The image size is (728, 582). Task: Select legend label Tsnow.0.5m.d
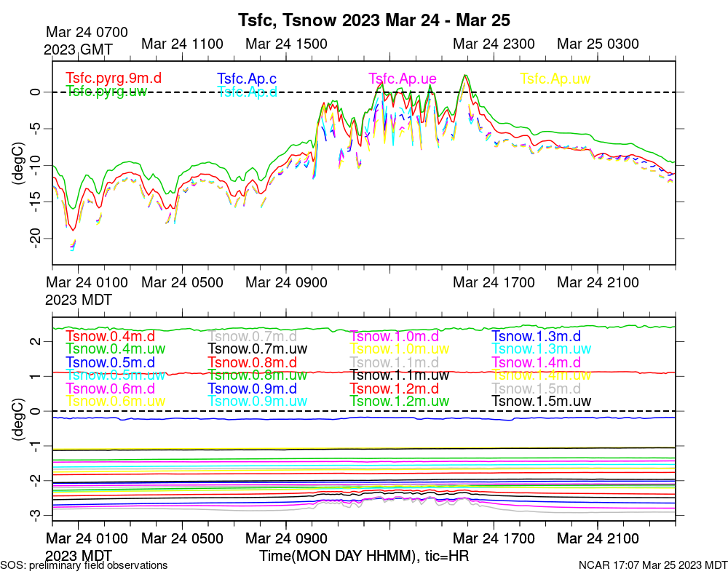pos(110,362)
